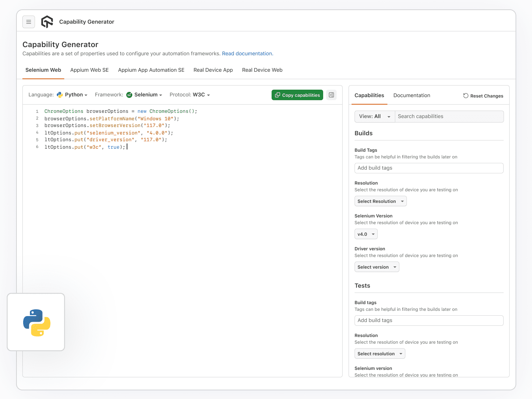Switch to the Appium Web SE tab
532x399 pixels.
pos(90,70)
